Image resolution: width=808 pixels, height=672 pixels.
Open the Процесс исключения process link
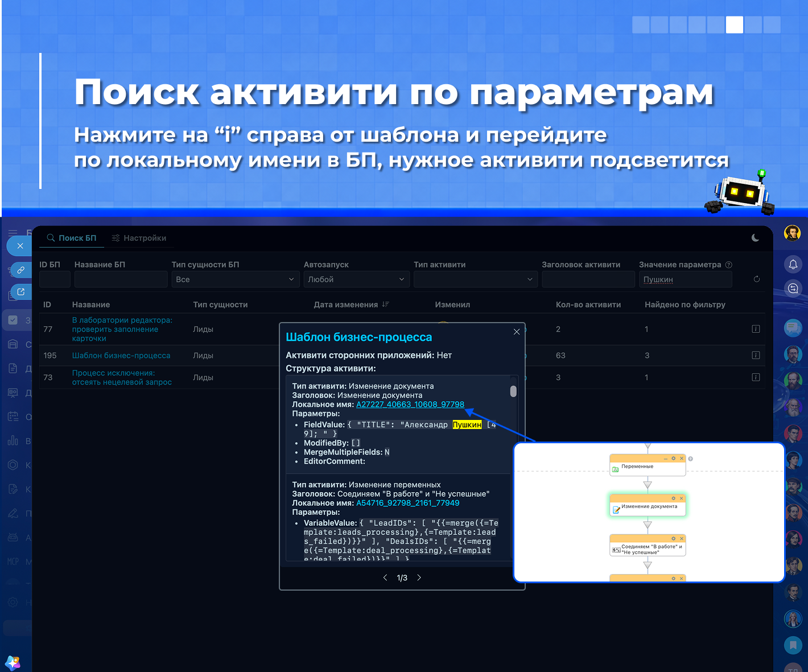tap(122, 377)
